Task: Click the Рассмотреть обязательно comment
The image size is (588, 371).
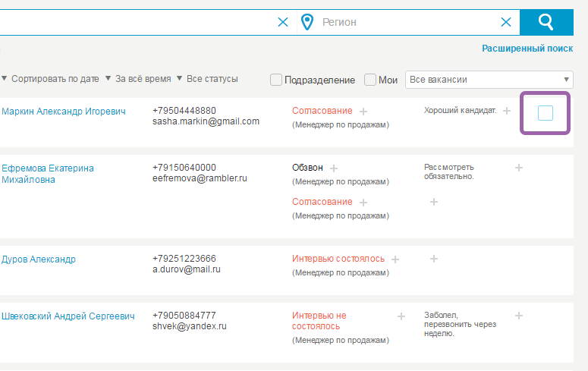Action: (449, 171)
